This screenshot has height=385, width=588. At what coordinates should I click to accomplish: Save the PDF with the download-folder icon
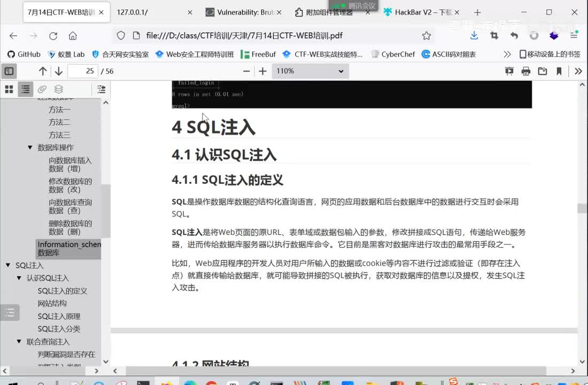click(542, 71)
